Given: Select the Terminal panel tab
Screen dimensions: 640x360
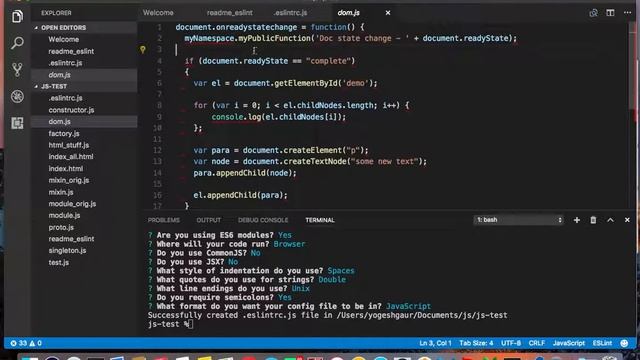Looking at the screenshot, I should (x=320, y=220).
